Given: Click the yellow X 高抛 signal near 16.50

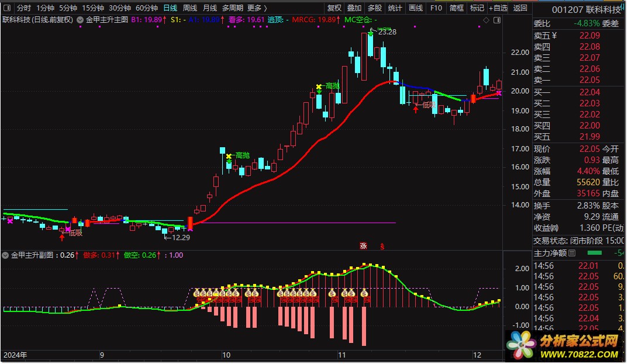Looking at the screenshot, I should click(229, 156).
